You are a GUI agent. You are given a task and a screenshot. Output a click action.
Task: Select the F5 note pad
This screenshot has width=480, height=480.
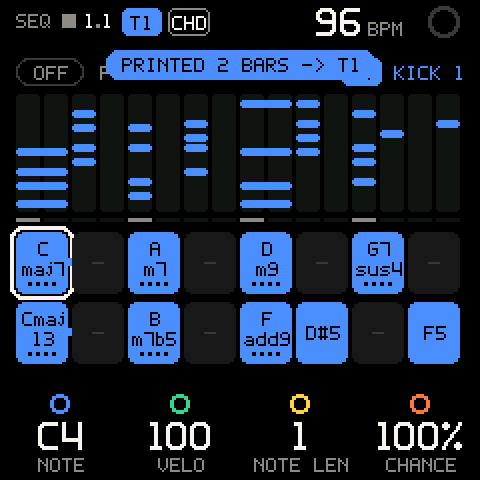pos(434,333)
